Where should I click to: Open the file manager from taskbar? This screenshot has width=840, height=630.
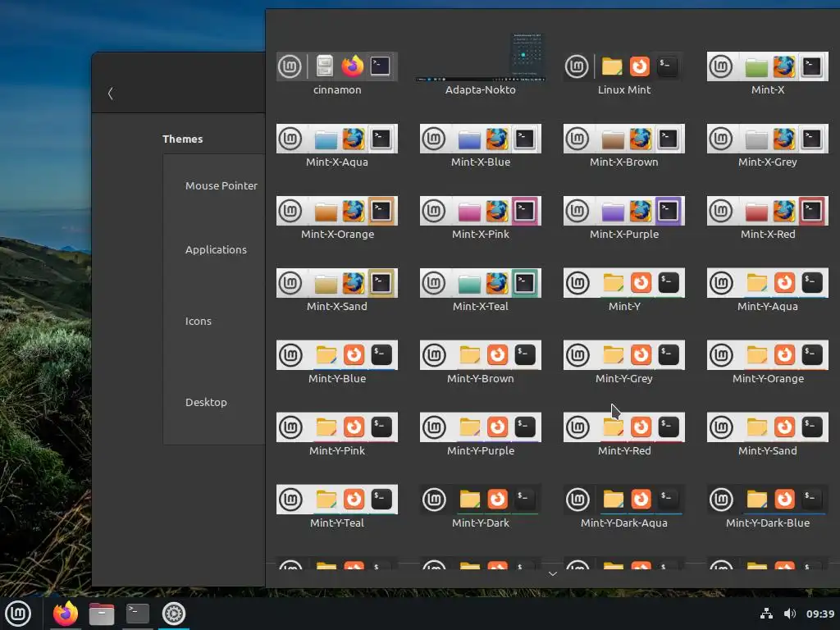click(101, 614)
